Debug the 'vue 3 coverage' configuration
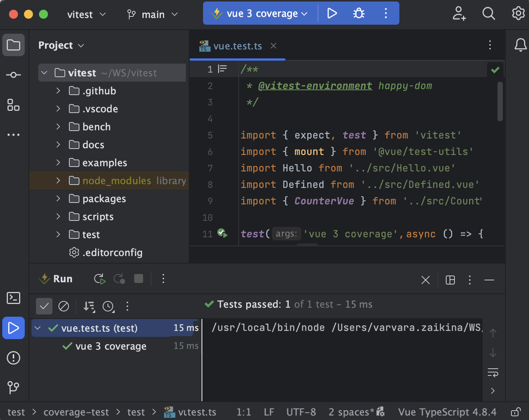 359,13
